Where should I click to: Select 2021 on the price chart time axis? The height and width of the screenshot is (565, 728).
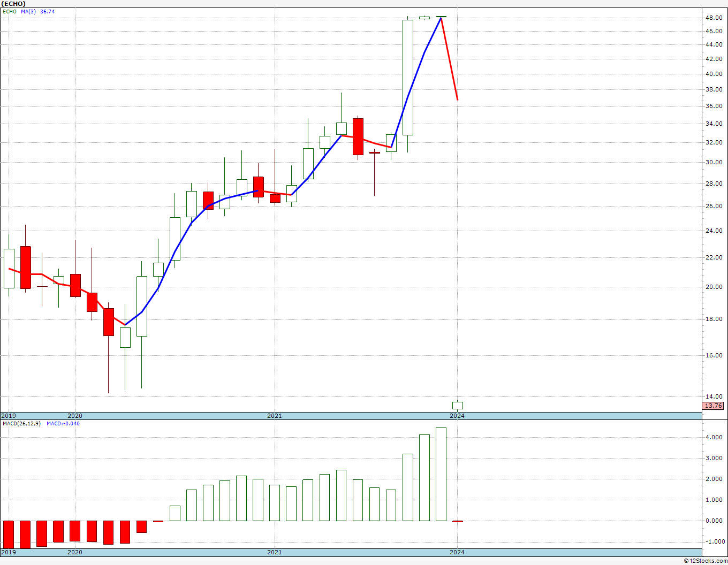click(x=275, y=416)
